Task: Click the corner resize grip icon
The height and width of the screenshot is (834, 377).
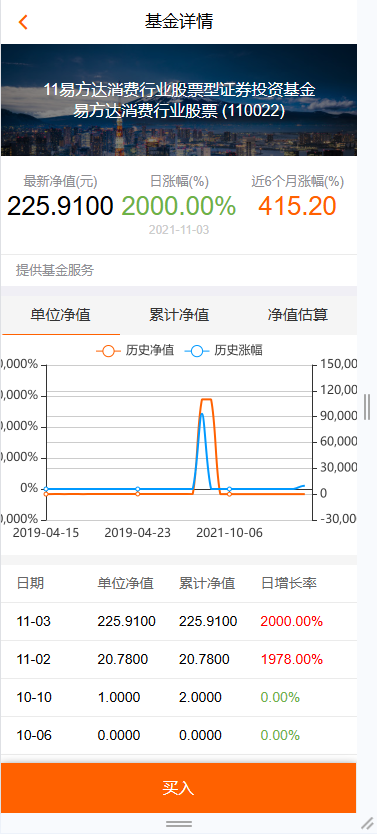Action: (367, 823)
